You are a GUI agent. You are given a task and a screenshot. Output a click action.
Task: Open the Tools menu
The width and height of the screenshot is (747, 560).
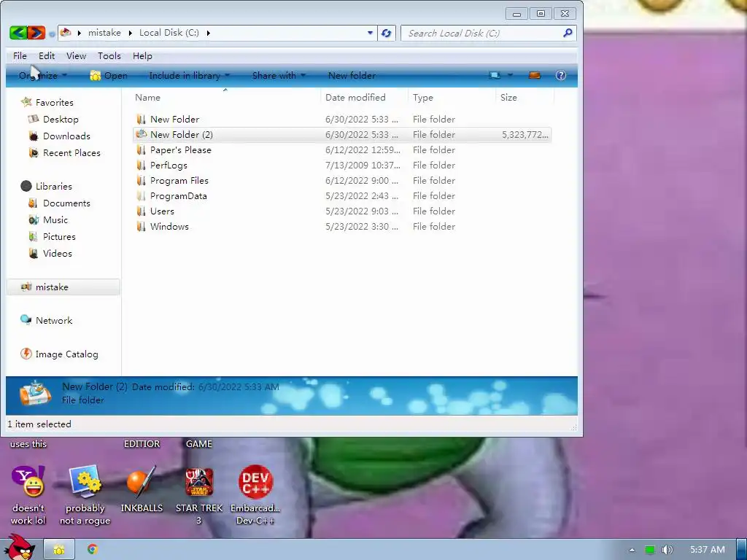pos(109,55)
